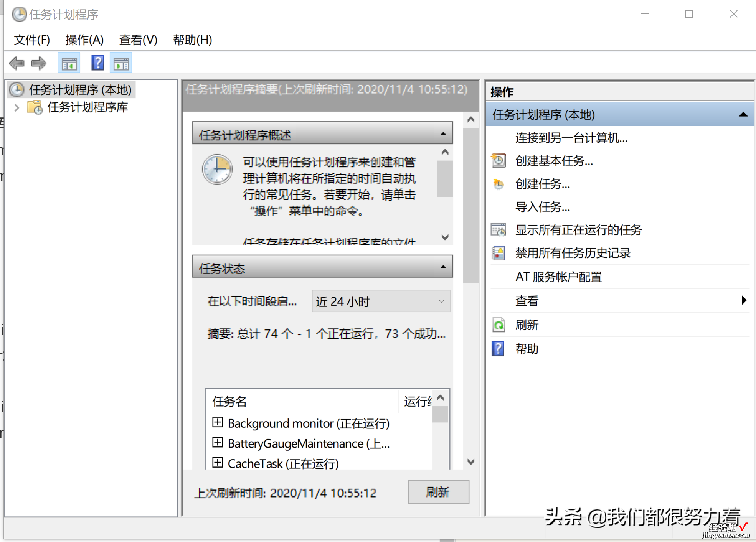Open the 文件(F) menu
Image resolution: width=756 pixels, height=542 pixels.
point(32,40)
